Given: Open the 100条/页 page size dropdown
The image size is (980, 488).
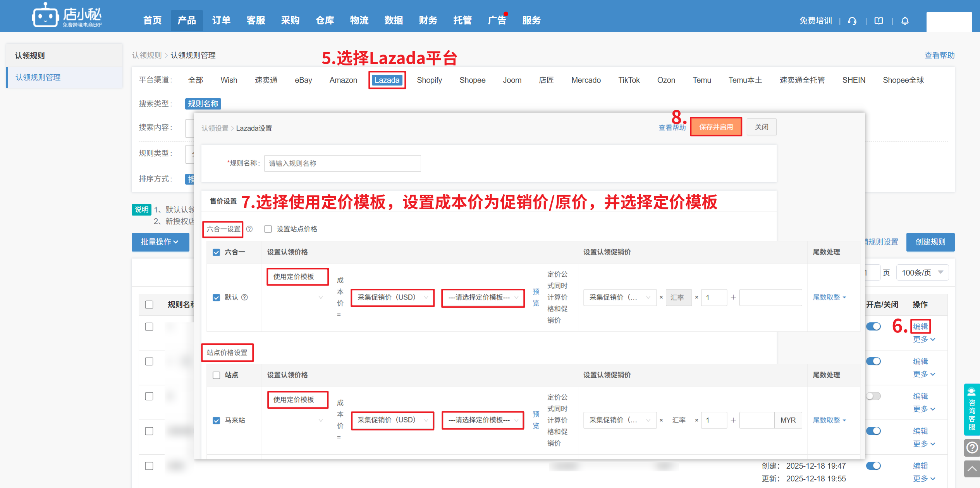Looking at the screenshot, I should click(922, 273).
